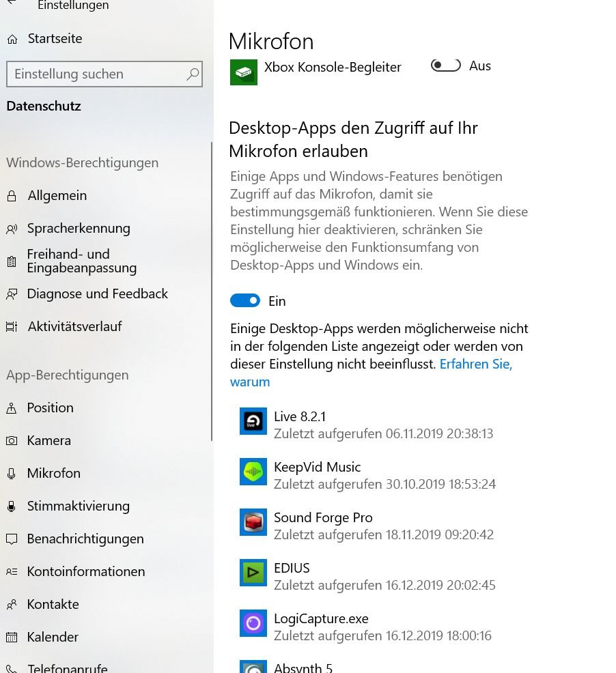Enable microphone for Xbox Konsole-Begleiter

click(446, 66)
